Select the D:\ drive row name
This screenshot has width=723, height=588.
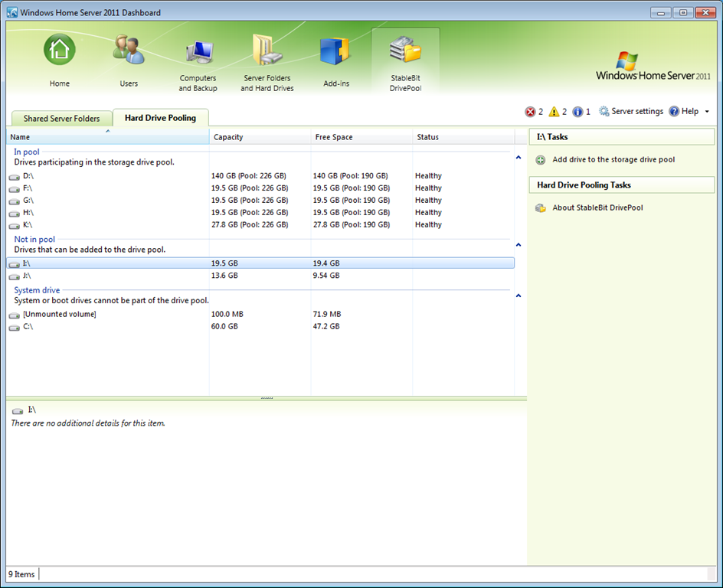click(28, 176)
